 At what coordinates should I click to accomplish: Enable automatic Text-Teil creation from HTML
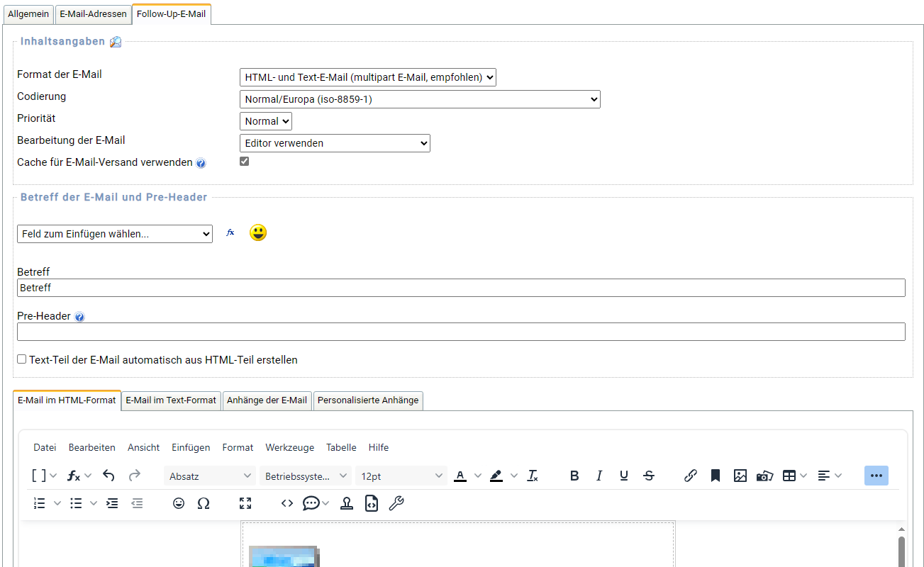pyautogui.click(x=22, y=359)
